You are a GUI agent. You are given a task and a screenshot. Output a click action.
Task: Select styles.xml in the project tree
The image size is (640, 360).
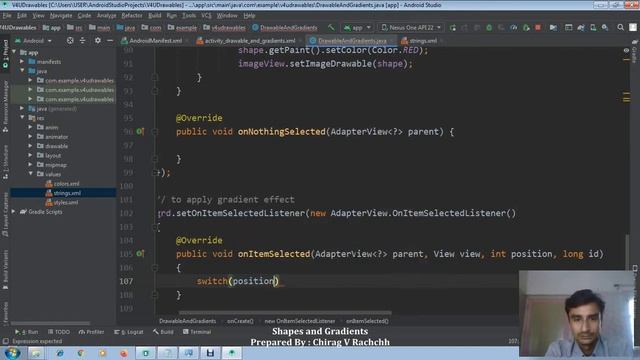(66, 202)
